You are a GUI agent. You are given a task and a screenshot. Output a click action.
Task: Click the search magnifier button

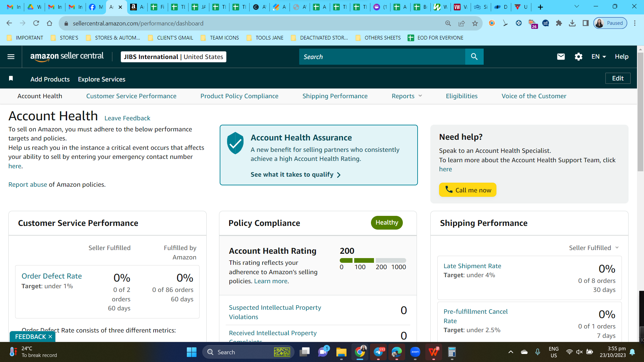[474, 57]
